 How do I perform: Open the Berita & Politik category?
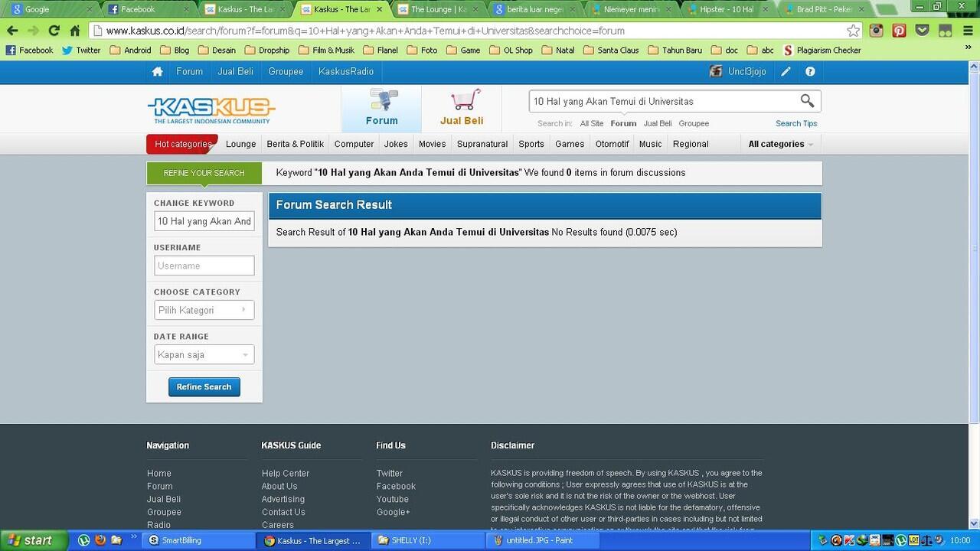[296, 144]
